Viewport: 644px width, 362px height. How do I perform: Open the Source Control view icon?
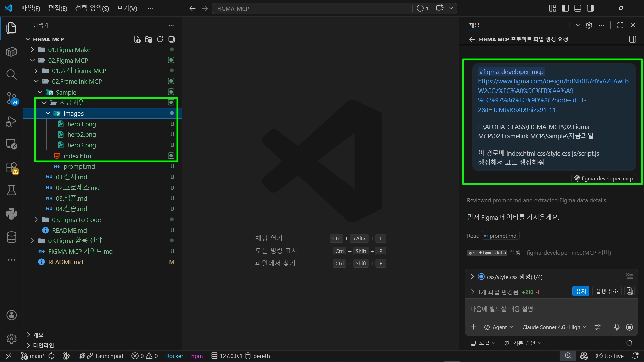tap(11, 98)
